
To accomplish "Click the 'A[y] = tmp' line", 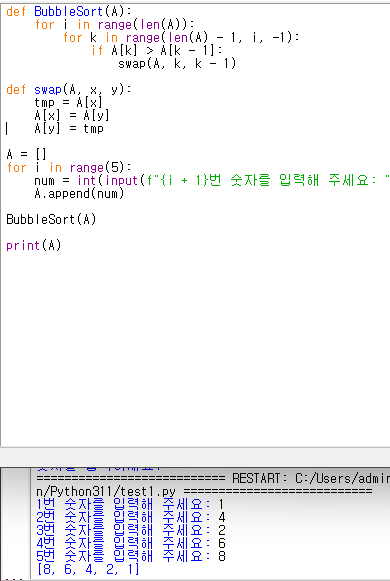I will tap(69, 129).
